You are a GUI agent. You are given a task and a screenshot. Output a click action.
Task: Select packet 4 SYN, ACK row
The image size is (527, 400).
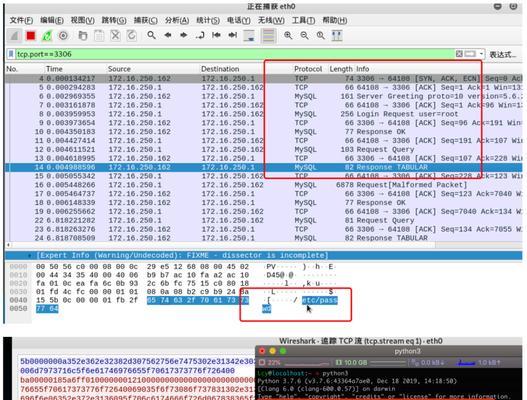click(264, 78)
